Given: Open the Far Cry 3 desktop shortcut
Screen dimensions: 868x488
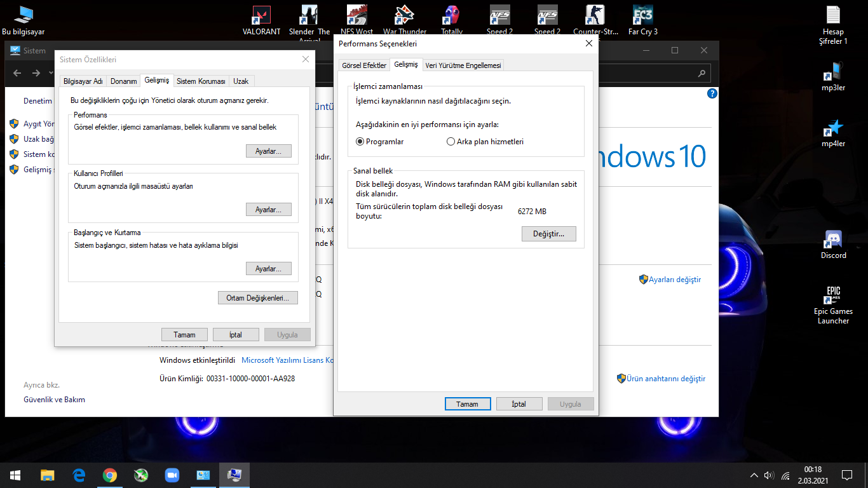Looking at the screenshot, I should [x=642, y=19].
